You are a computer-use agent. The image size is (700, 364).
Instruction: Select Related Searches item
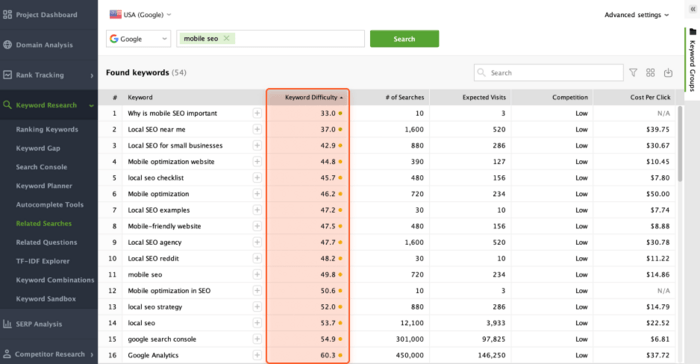[x=44, y=223]
